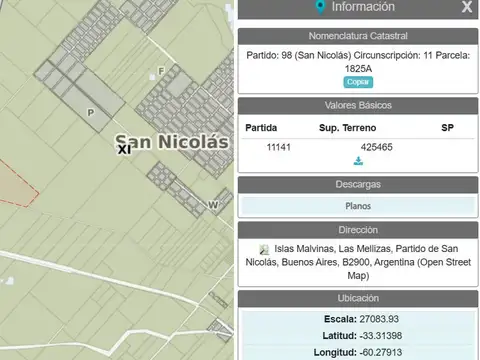Select the Partida value 11141
The image size is (480, 360).
click(279, 147)
